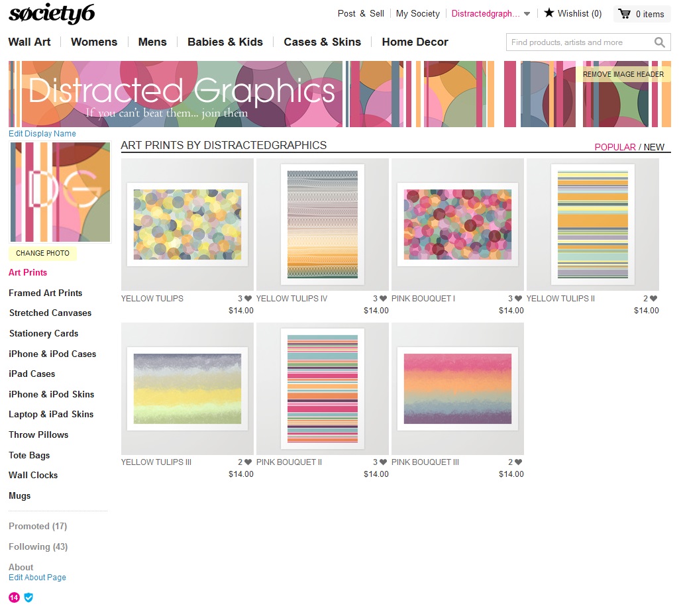Open the Yellow Tulips II print thumbnail

click(593, 225)
